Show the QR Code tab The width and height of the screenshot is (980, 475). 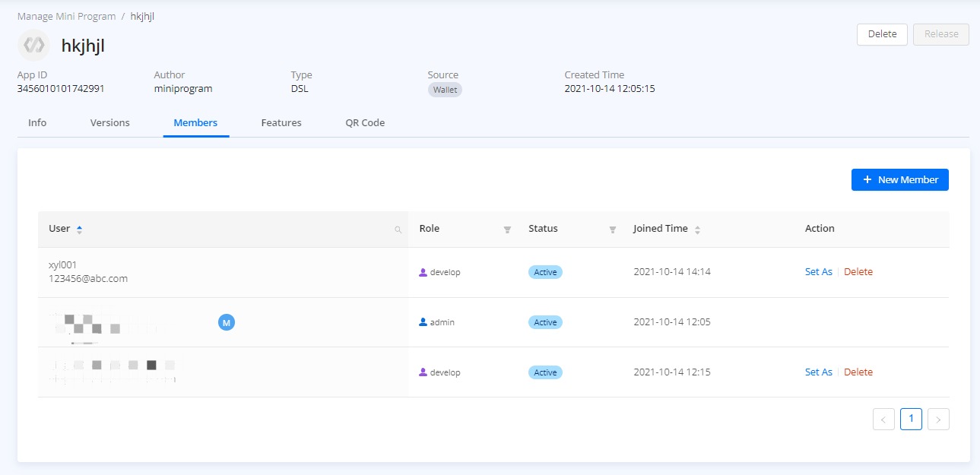(x=365, y=122)
